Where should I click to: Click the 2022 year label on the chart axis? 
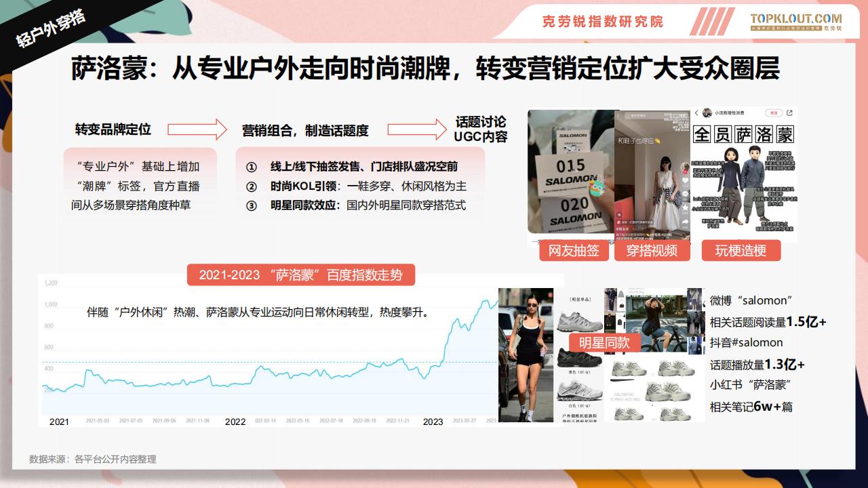[235, 422]
